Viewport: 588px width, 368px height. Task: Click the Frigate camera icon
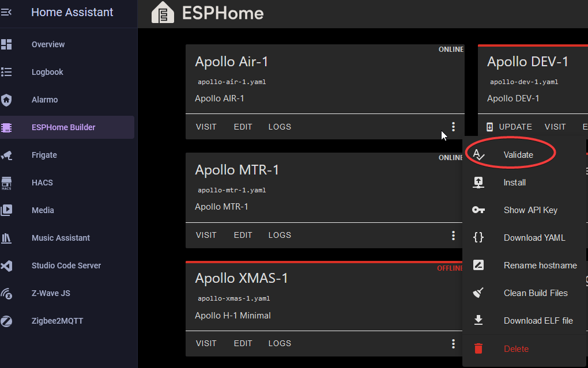click(6, 155)
